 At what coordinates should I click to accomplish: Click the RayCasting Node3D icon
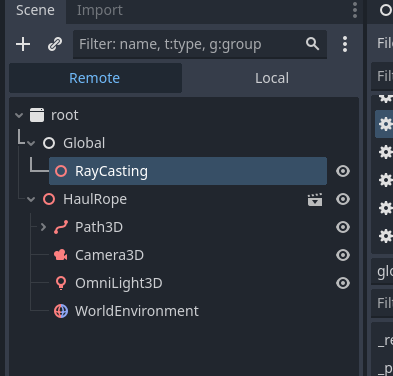(x=61, y=171)
